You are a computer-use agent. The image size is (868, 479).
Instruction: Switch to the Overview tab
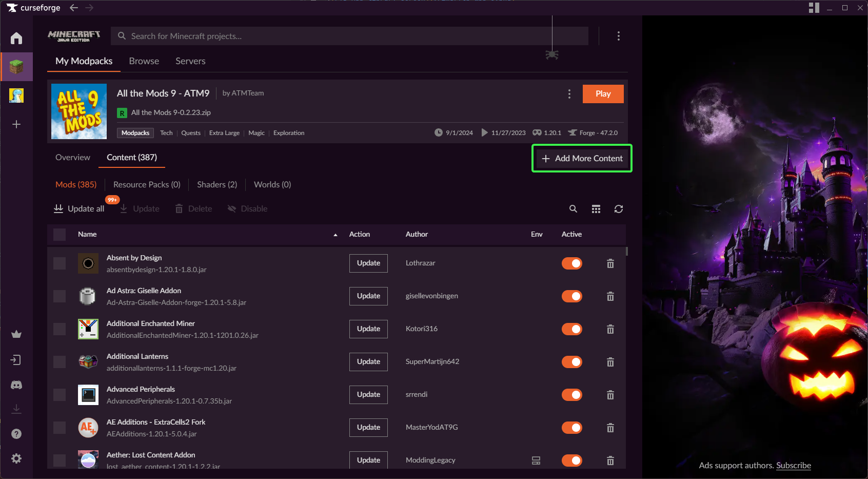tap(73, 158)
